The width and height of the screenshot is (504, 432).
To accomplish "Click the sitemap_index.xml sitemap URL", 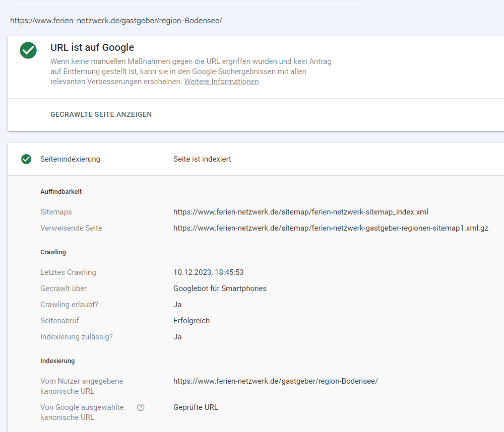I will 300,212.
